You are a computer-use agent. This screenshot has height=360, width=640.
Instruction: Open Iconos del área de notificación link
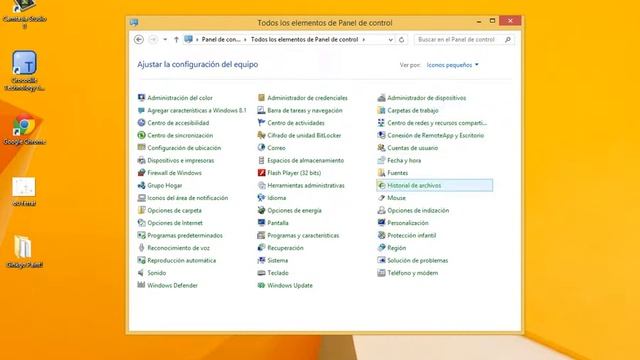pyautogui.click(x=187, y=198)
